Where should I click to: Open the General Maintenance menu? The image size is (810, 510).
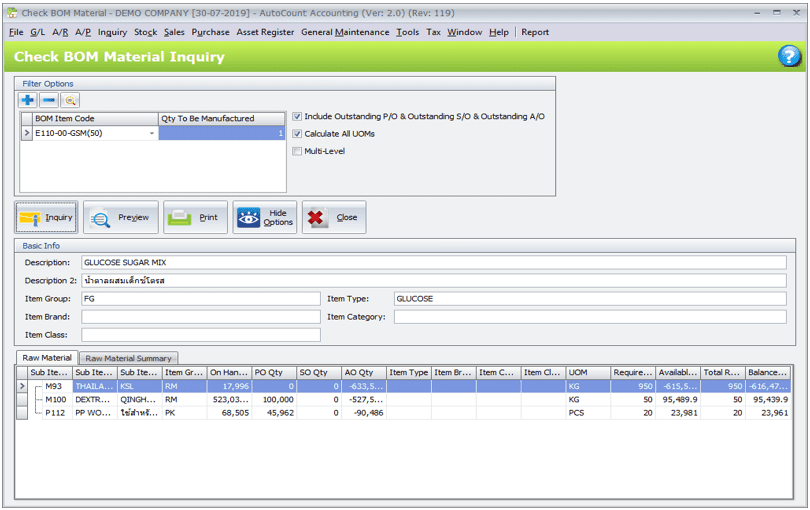tap(345, 32)
